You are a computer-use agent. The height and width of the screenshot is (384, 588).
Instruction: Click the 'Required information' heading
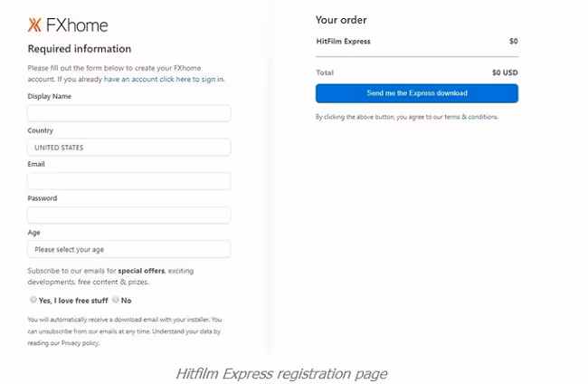[x=80, y=49]
